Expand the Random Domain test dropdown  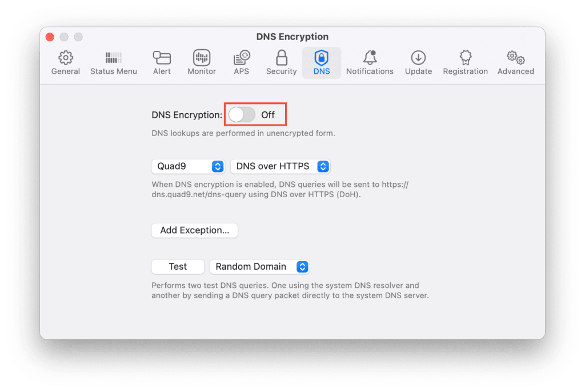coord(260,266)
